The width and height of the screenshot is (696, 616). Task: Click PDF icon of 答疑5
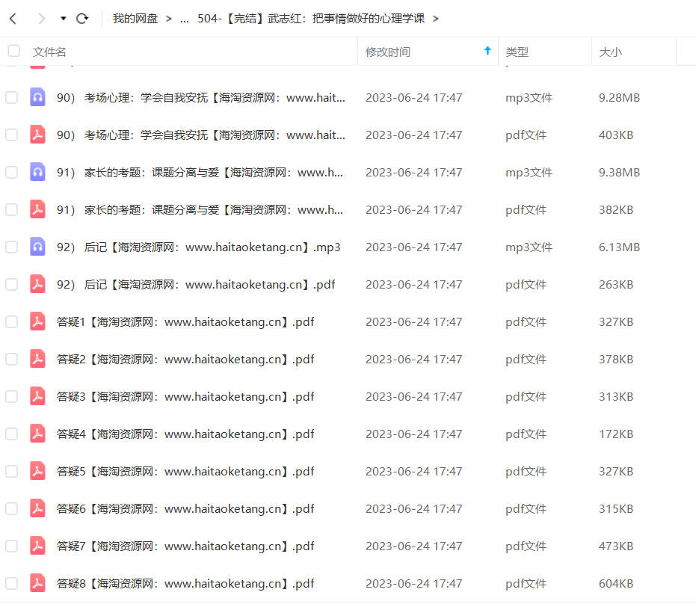pyautogui.click(x=37, y=471)
